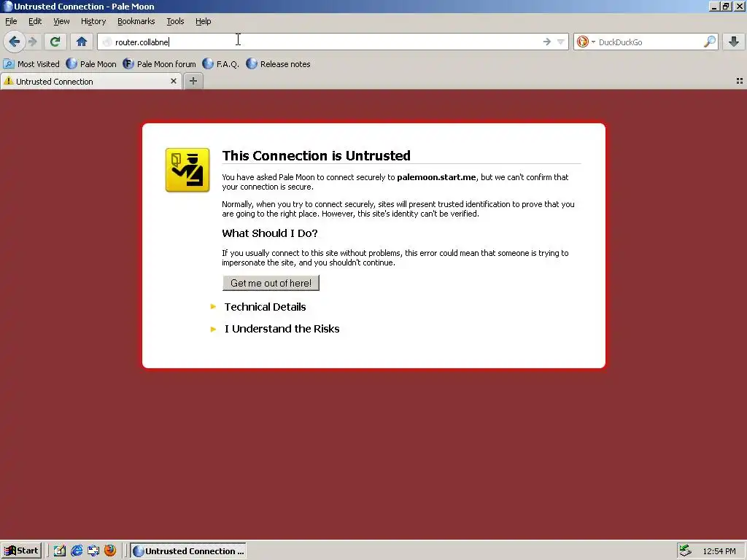This screenshot has height=560, width=747.
Task: Click the palemoon.start.me bold text
Action: [436, 177]
